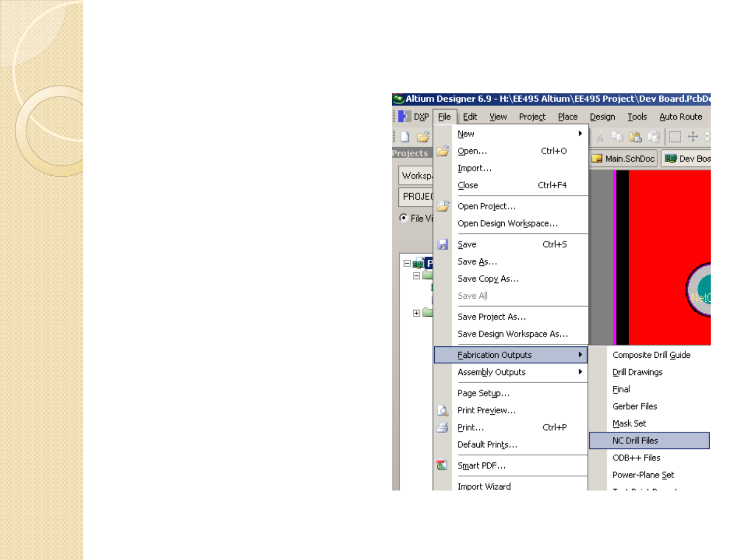
Task: Choose Print... from the File menu
Action: [511, 427]
